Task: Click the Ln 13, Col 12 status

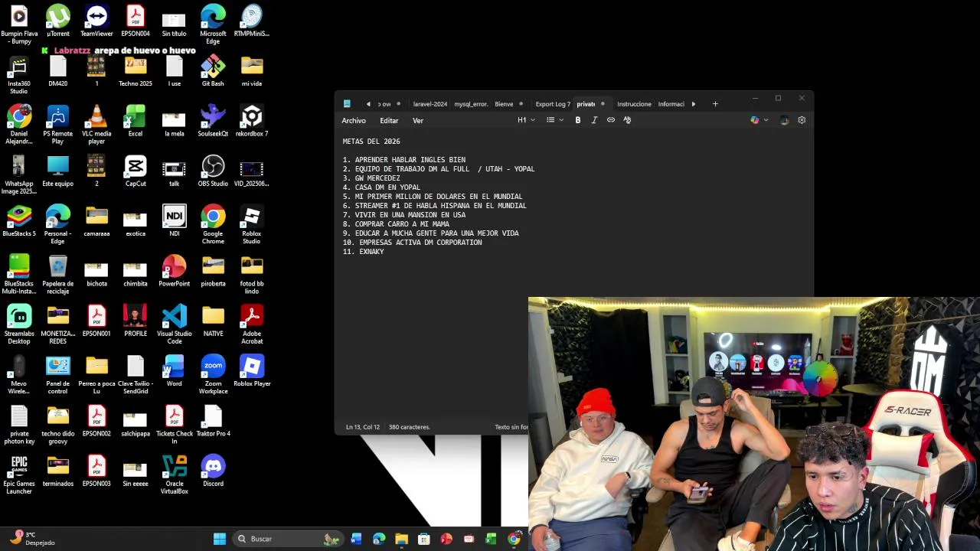Action: coord(363,427)
